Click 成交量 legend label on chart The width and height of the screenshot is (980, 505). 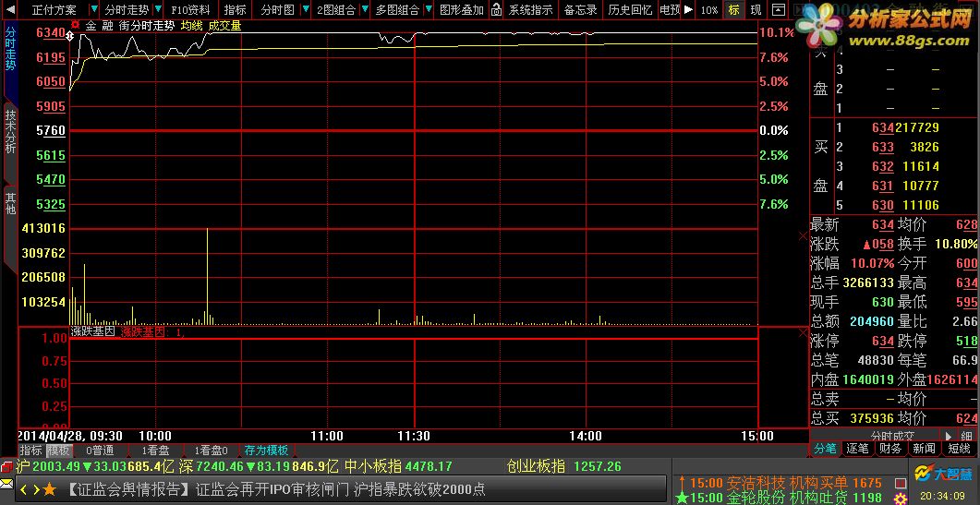click(225, 26)
